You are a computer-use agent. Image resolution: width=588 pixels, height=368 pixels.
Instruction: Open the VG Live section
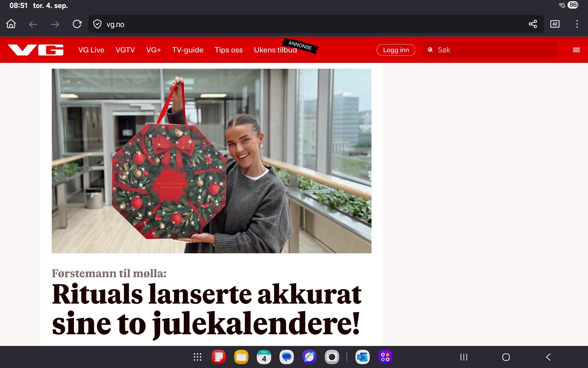[x=91, y=50]
